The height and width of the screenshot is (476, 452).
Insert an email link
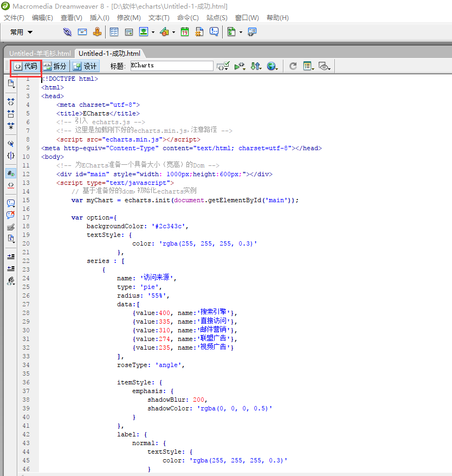click(x=82, y=32)
